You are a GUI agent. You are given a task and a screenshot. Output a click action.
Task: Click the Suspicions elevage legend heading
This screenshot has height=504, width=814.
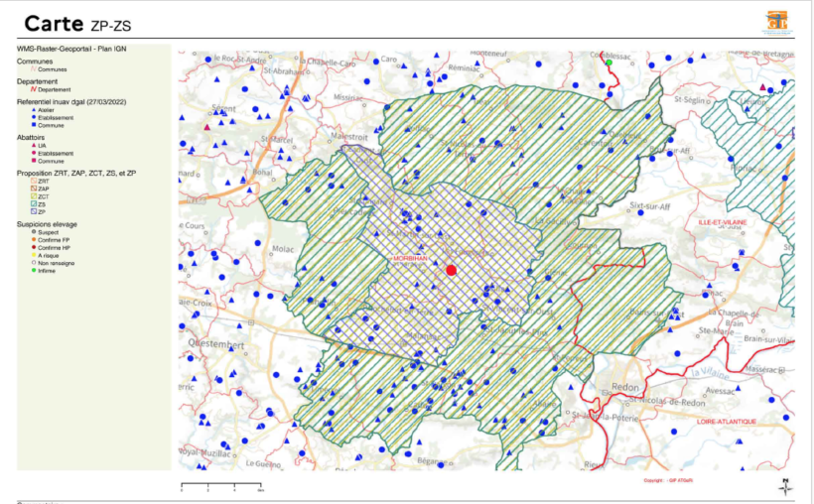point(47,224)
